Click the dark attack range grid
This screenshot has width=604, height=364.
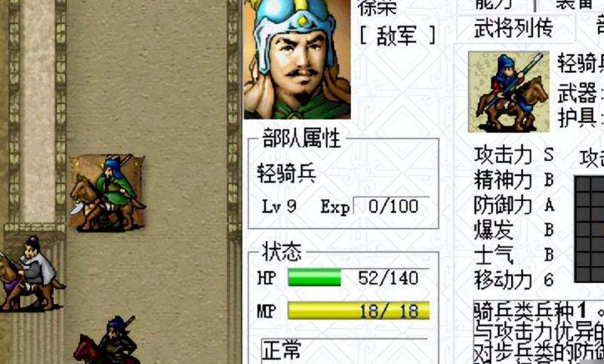[x=589, y=229]
